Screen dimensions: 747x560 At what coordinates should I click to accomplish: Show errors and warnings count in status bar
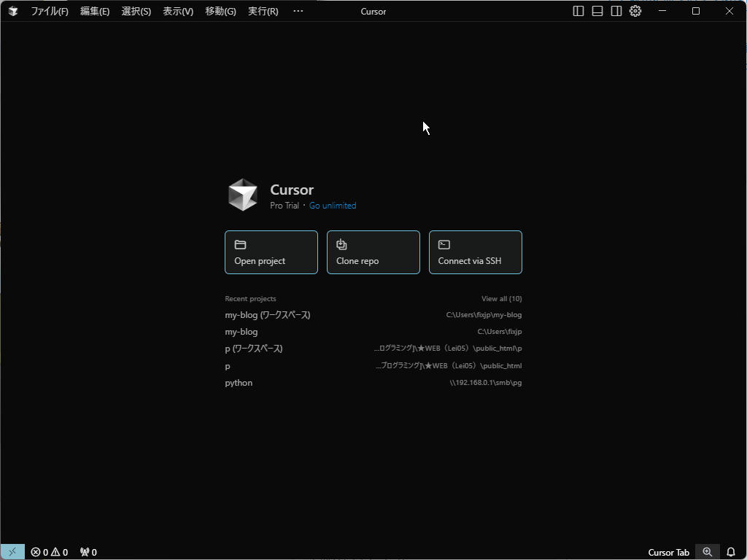50,552
